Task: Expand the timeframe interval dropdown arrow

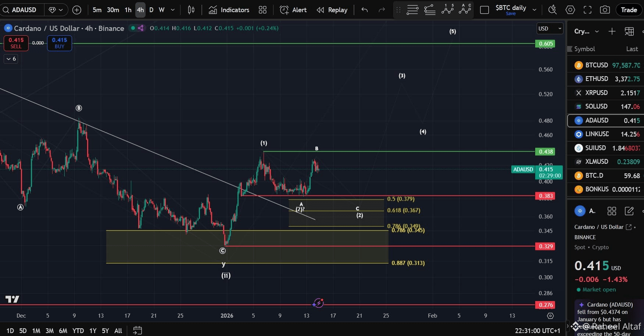Action: 173,10
